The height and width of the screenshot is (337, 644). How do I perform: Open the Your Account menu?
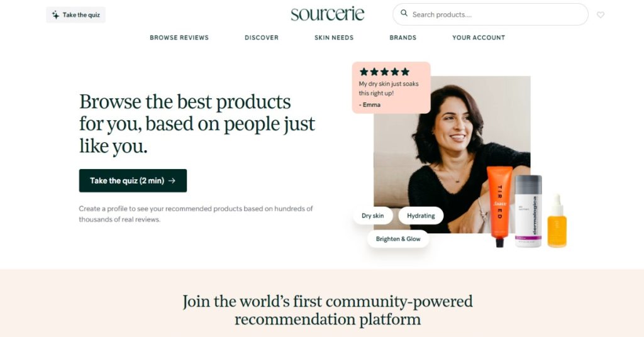coord(479,37)
